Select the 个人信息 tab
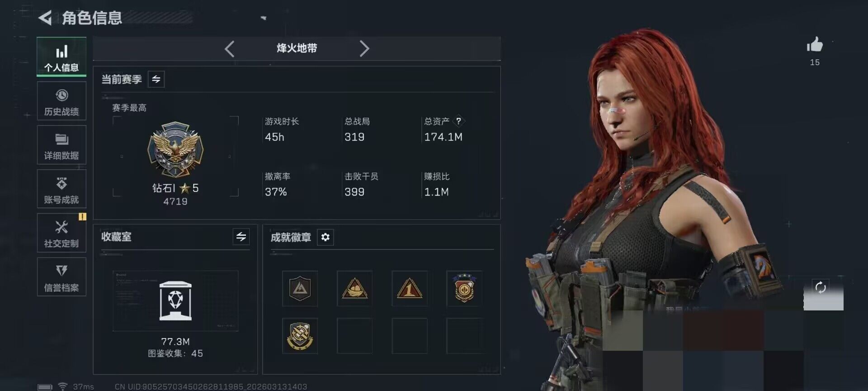The image size is (868, 391). pyautogui.click(x=61, y=57)
